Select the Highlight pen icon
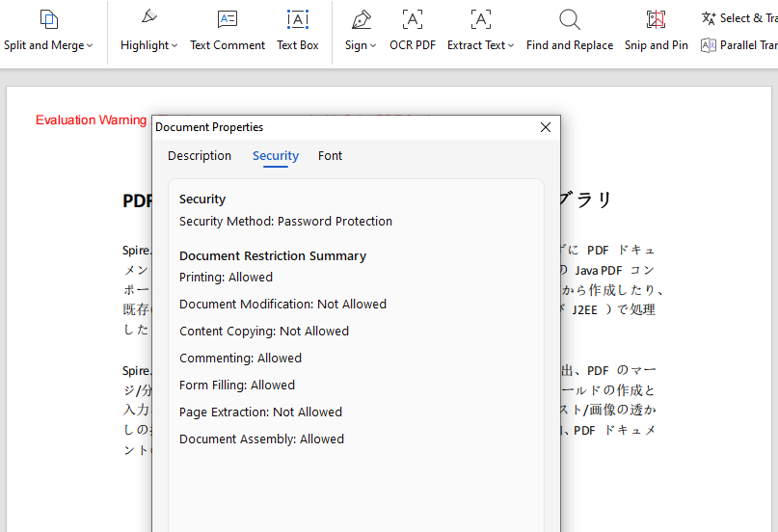The image size is (778, 532). 148,16
